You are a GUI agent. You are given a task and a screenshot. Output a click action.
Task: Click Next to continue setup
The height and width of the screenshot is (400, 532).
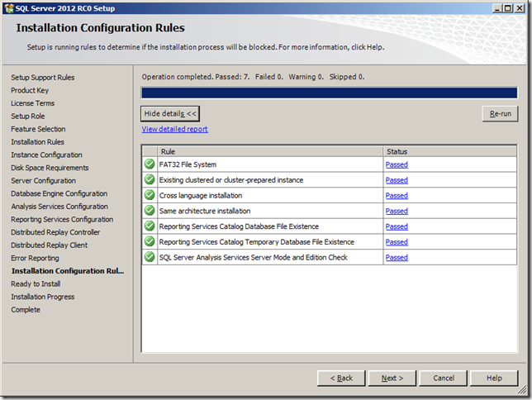392,378
